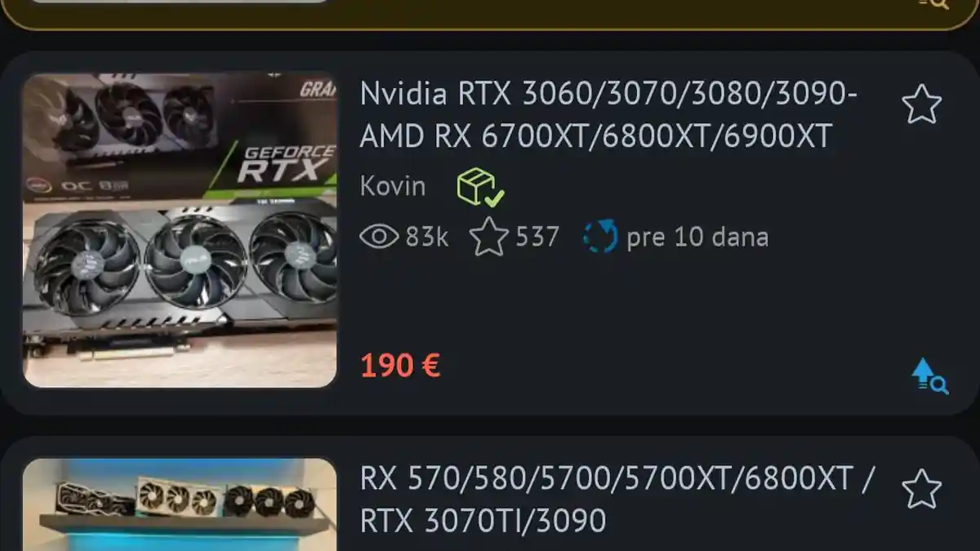980x551 pixels.
Task: Open the thumbnail showing graphics cards on a shelf
Action: pyautogui.click(x=180, y=504)
